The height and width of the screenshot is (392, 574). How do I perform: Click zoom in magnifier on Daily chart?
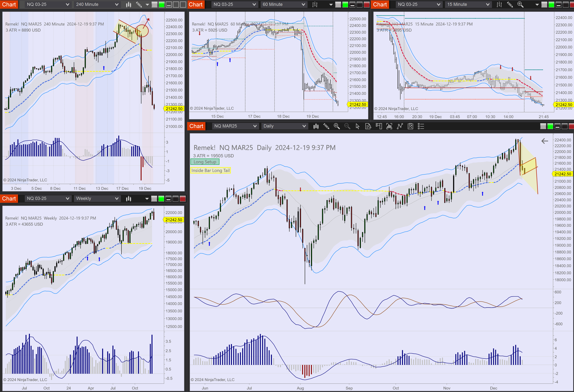[x=336, y=126]
